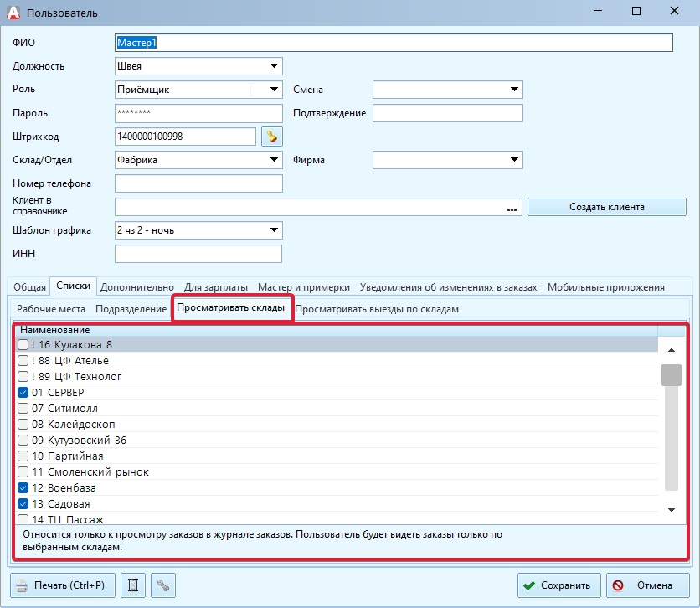Click the Печать (Ctrl+P) print button
Image resolution: width=700 pixels, height=608 pixels.
(60, 585)
